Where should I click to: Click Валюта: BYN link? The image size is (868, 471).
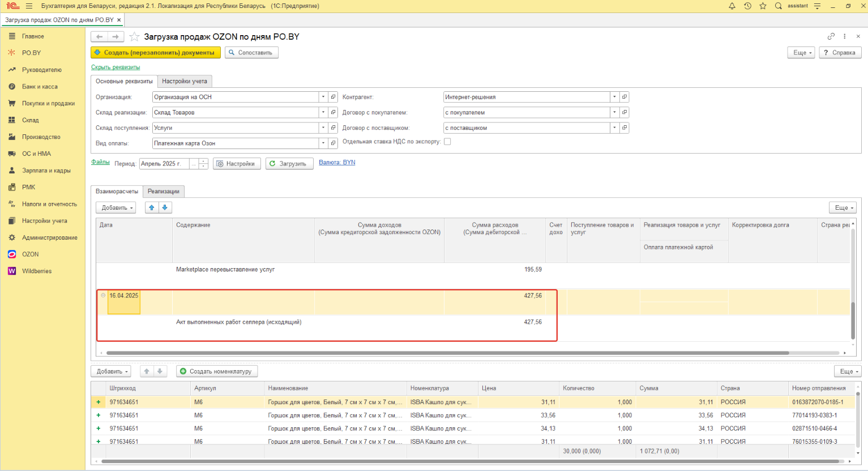pos(337,163)
